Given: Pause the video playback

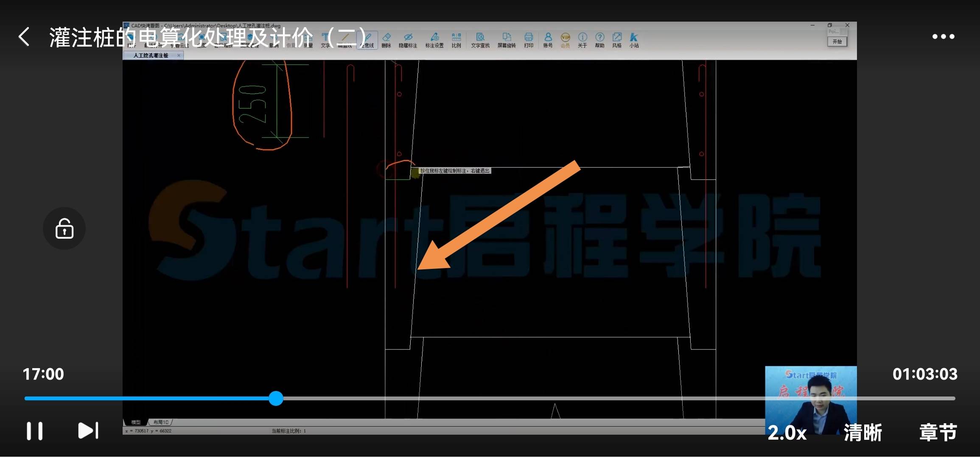Looking at the screenshot, I should point(34,431).
